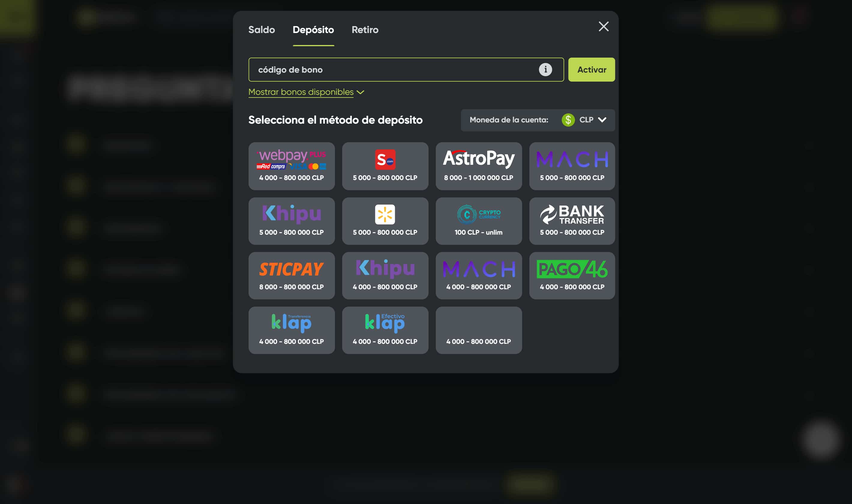Screen dimensions: 852x504
Task: Pick Khipu with 4 000 minimum
Action: (385, 276)
